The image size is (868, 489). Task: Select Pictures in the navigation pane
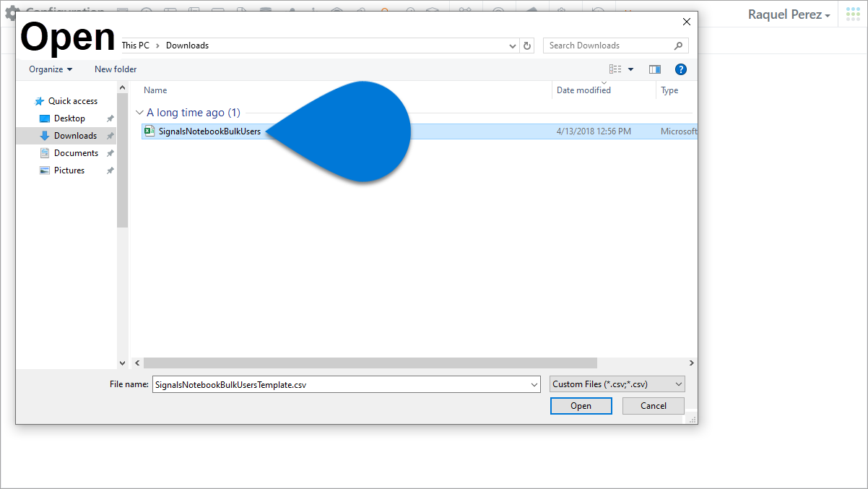tap(69, 170)
